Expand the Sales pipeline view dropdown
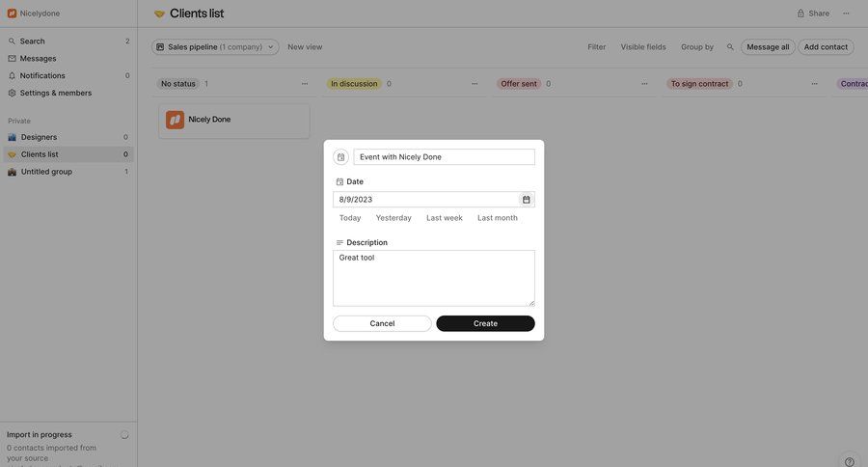 pyautogui.click(x=215, y=47)
